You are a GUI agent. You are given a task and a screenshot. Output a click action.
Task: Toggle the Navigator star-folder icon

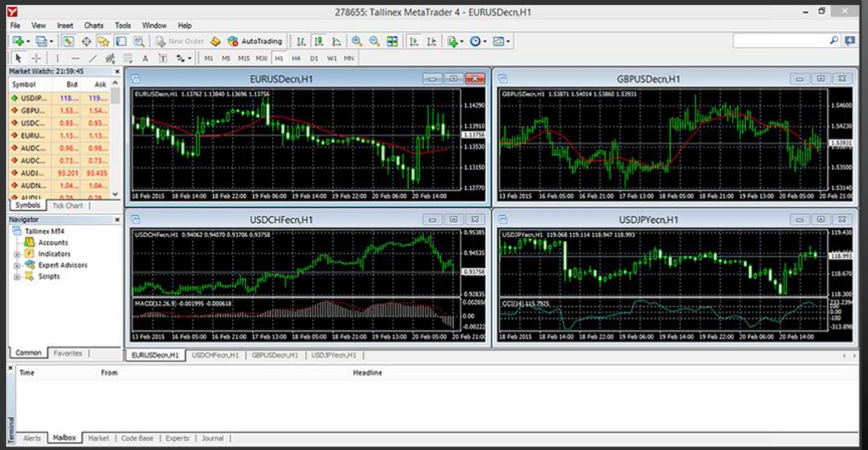pos(103,41)
